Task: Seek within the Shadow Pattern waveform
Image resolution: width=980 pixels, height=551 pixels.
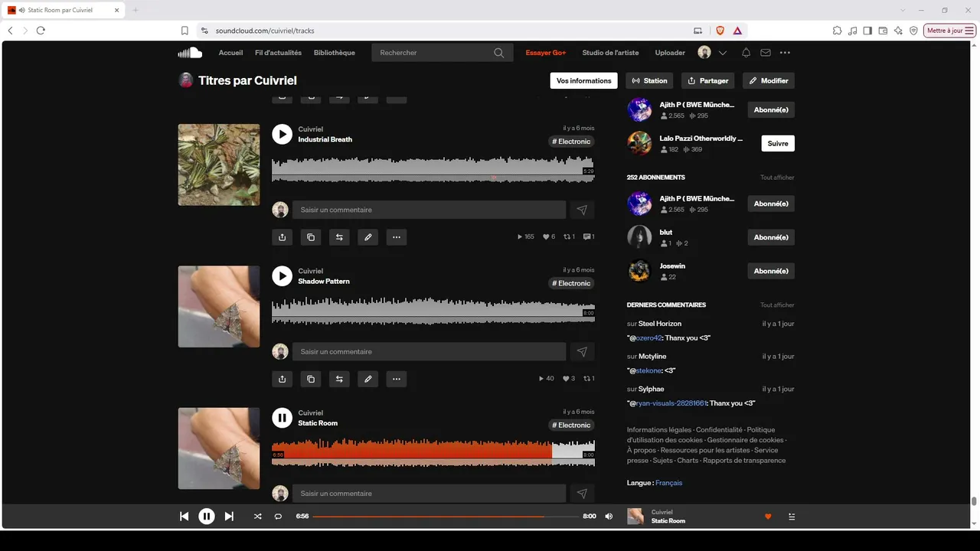Action: point(433,311)
